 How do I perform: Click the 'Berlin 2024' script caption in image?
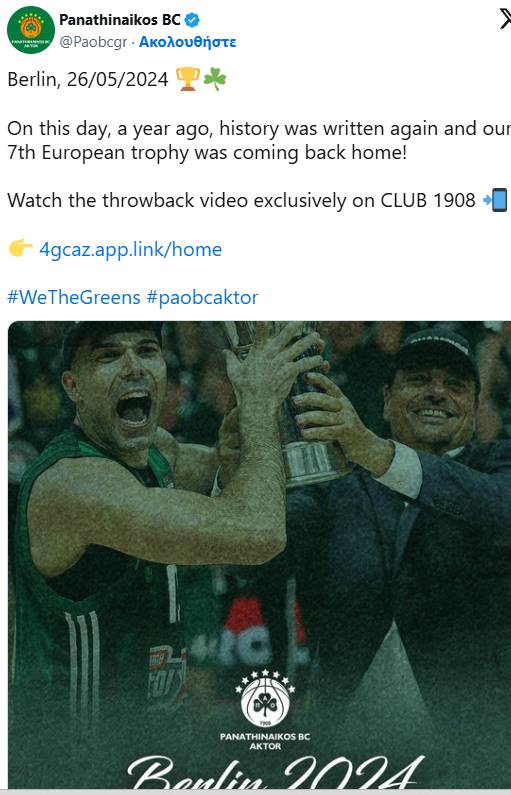275,772
